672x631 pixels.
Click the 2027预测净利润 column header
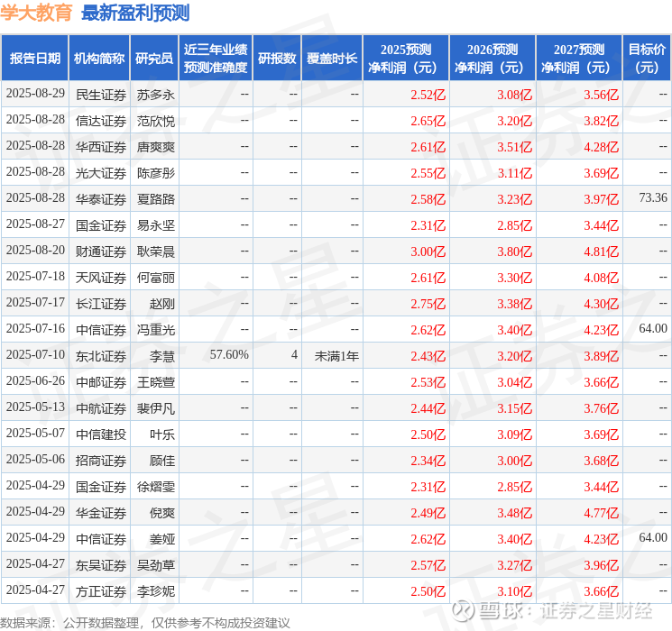[579, 59]
